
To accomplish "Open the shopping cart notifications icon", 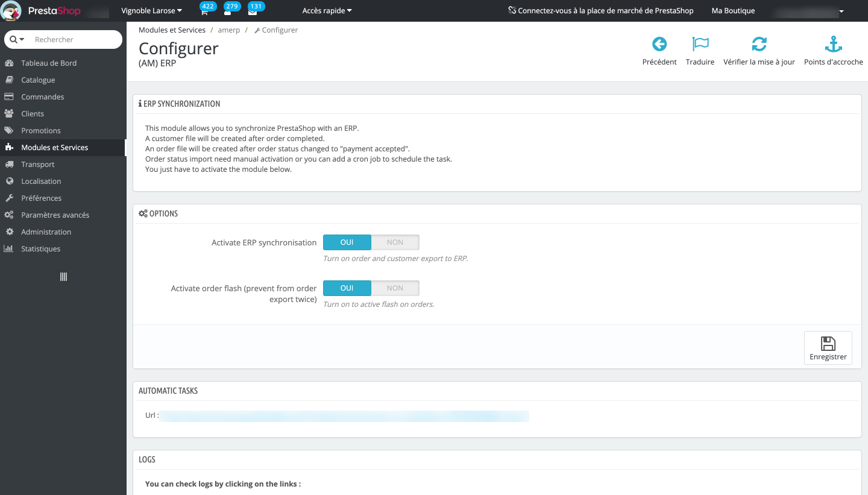I will [204, 11].
